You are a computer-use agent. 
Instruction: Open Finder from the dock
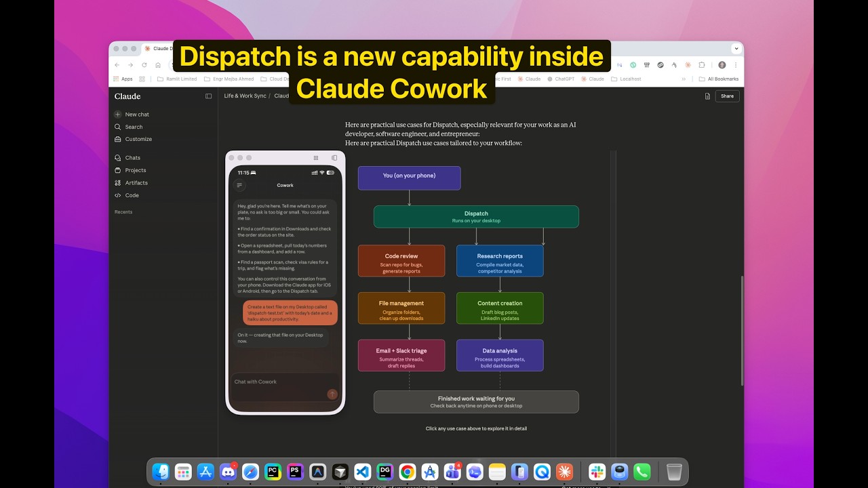pyautogui.click(x=161, y=472)
